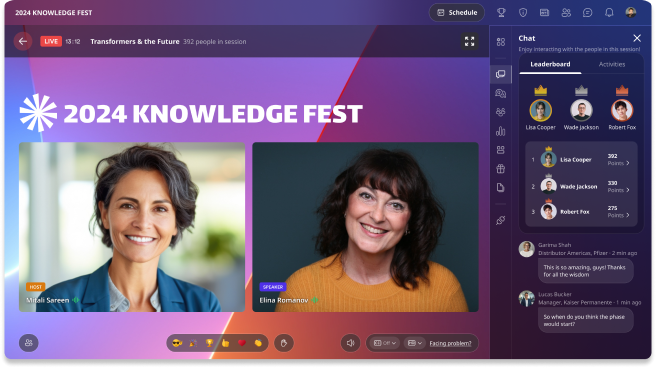This screenshot has width=656, height=368.
Task: Click the LIVE badge
Action: tap(51, 41)
